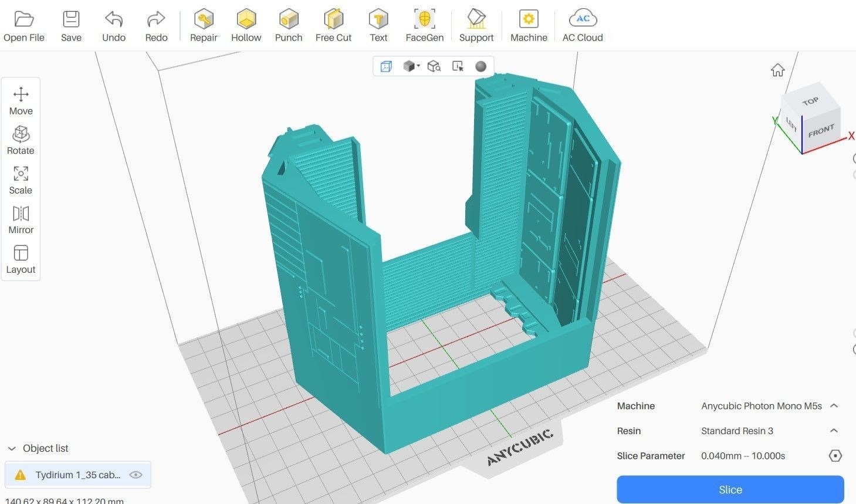Expand the Resin selection chevron
Viewport: 856px width, 504px height.
pos(834,431)
